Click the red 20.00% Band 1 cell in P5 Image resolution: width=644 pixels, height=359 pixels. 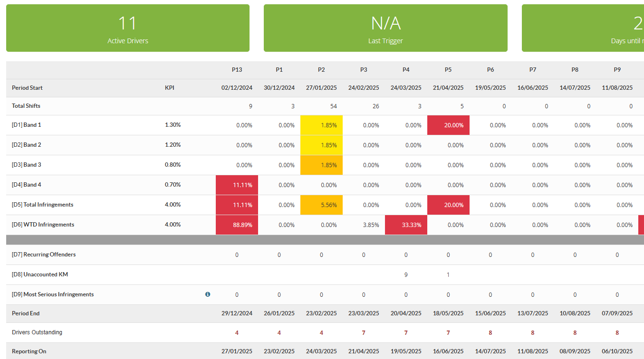point(448,125)
